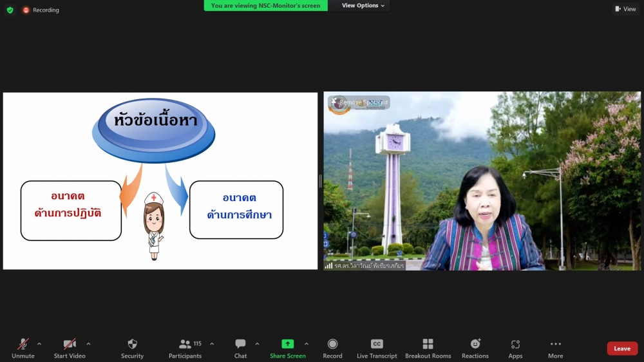Open the Security shield options
The width and height of the screenshot is (644, 362).
pos(132,348)
